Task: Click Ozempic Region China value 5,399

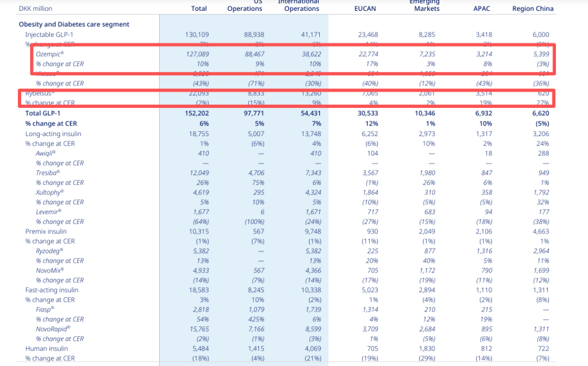Action: click(x=541, y=54)
